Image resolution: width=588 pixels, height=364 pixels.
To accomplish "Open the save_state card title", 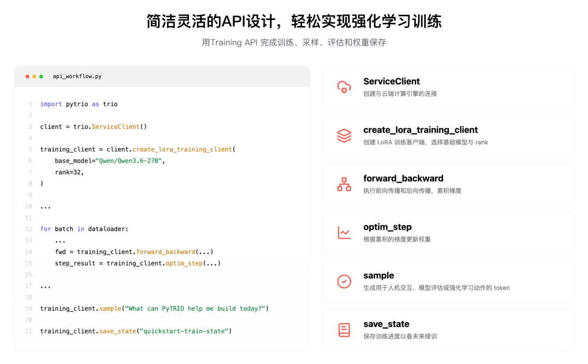I will [386, 324].
